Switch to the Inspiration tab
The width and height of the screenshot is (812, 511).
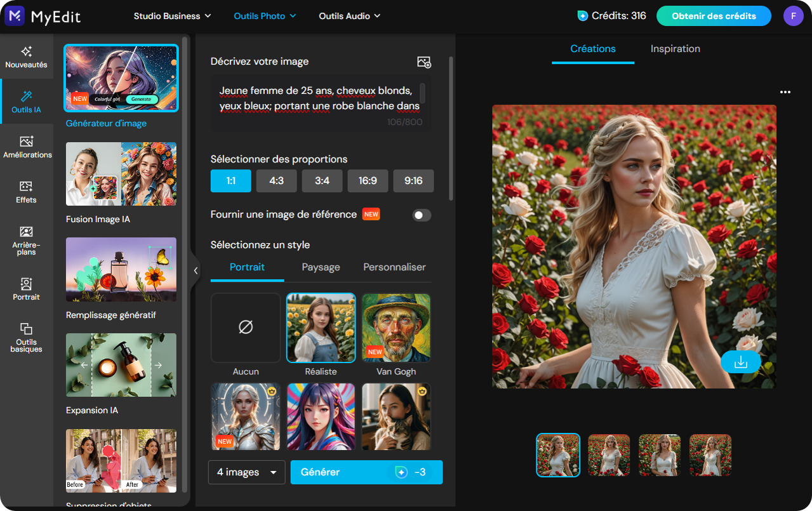point(676,49)
